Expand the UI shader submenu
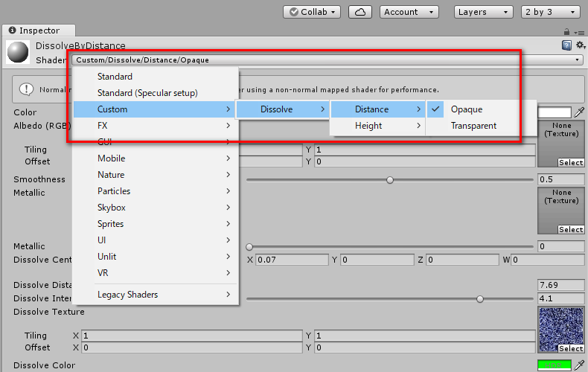The width and height of the screenshot is (588, 372). click(156, 240)
